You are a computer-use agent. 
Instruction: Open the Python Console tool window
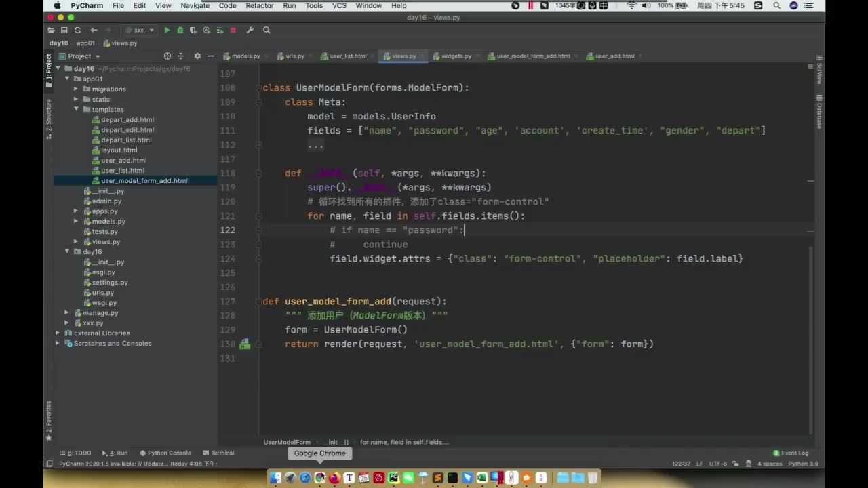(x=165, y=453)
